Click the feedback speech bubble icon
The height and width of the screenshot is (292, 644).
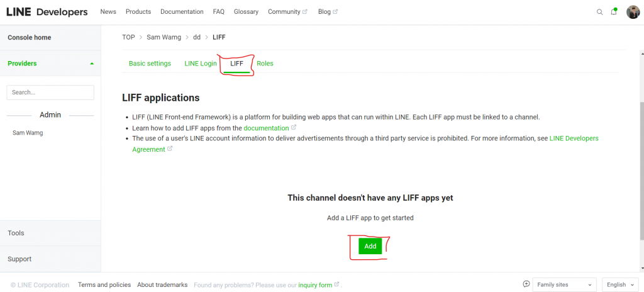(x=526, y=284)
